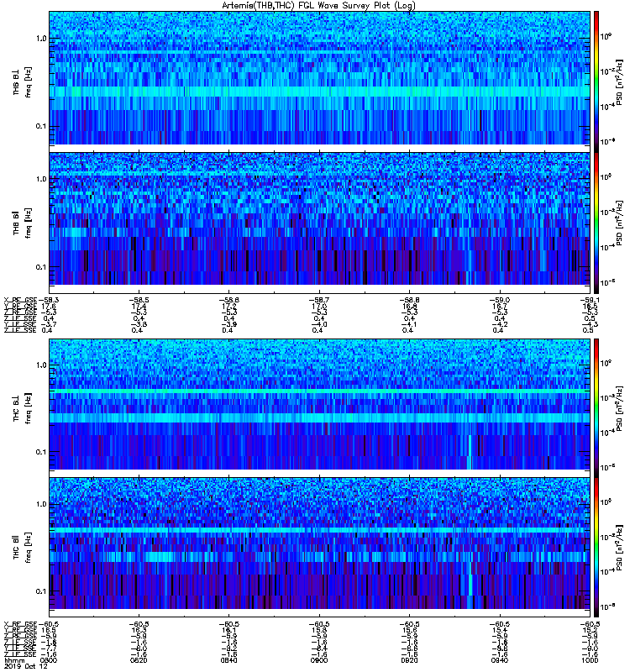Click the 'X_RE_GSE' row label under THC panels

tap(21, 624)
